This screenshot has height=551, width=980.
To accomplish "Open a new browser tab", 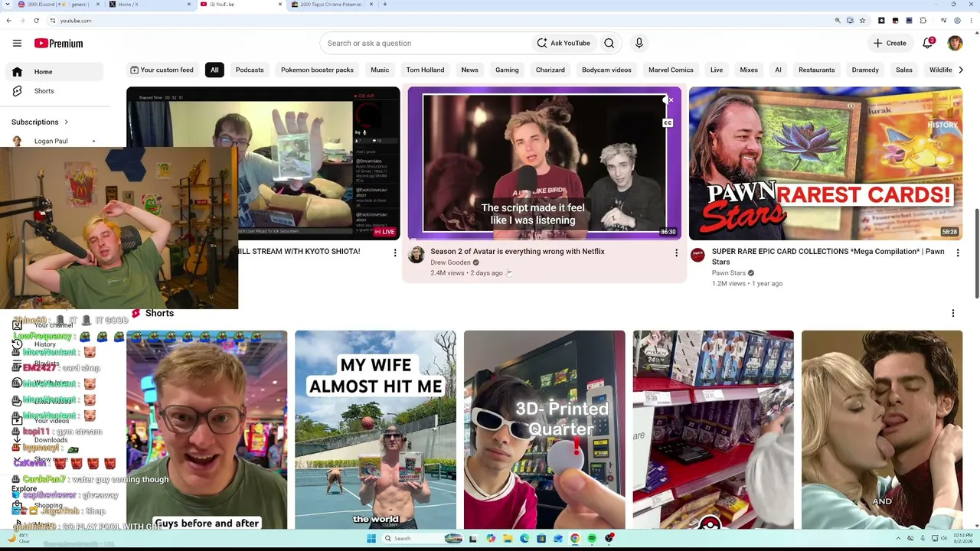I will [384, 5].
